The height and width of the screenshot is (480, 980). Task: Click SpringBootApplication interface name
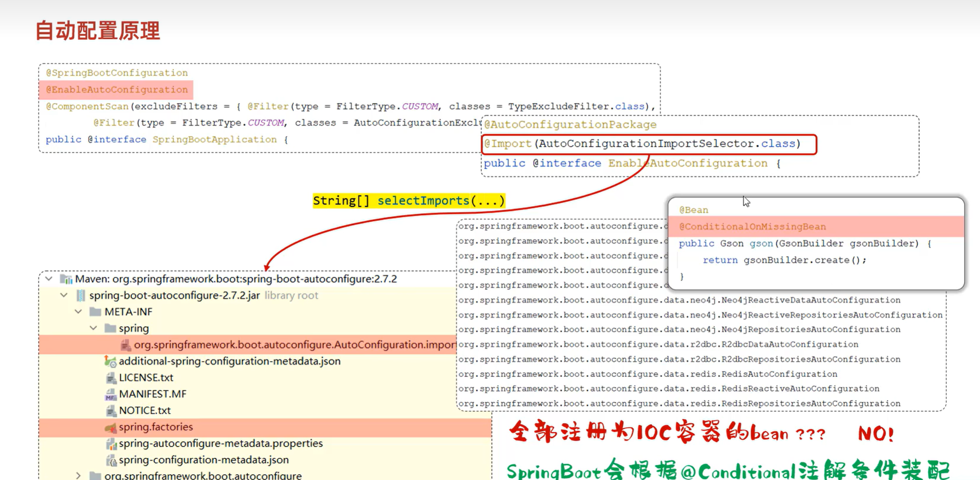click(x=215, y=140)
